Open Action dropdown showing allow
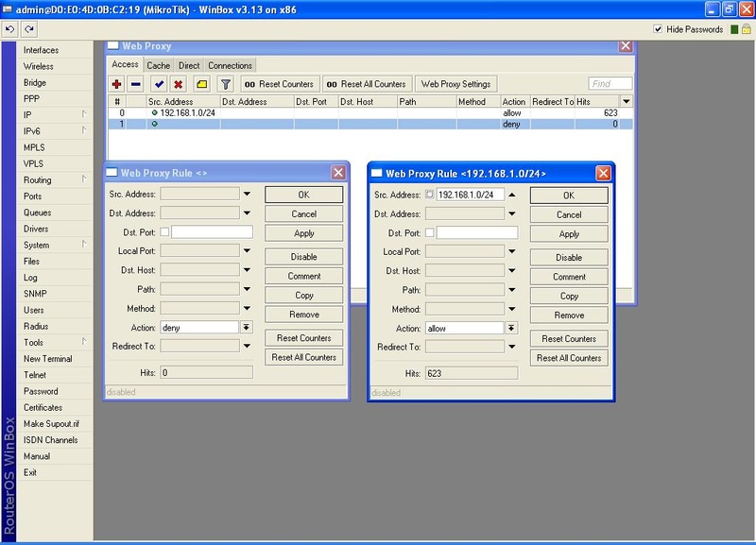 tap(511, 328)
